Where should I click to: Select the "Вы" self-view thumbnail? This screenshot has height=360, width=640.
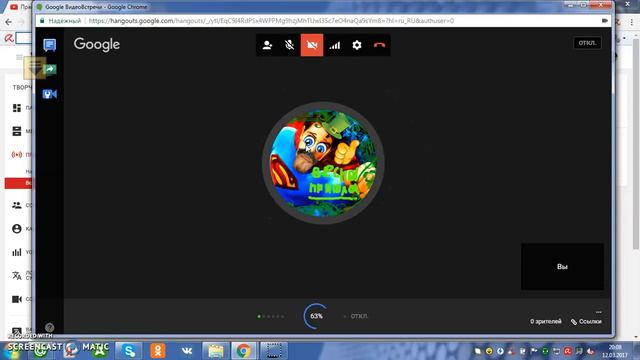point(562,267)
